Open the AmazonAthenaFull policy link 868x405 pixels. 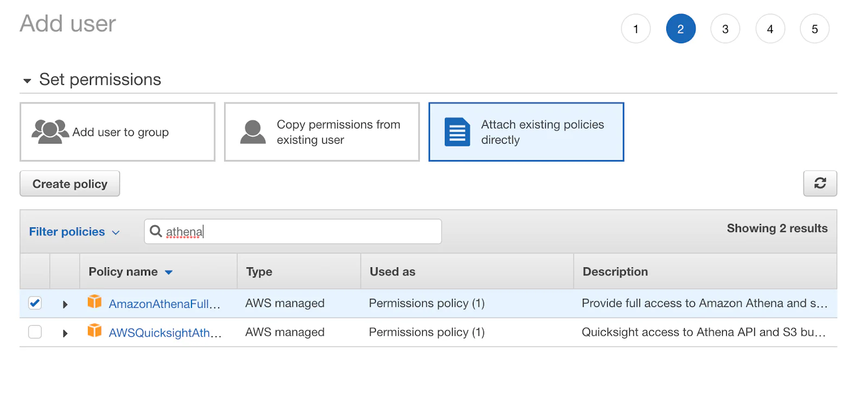tap(164, 304)
